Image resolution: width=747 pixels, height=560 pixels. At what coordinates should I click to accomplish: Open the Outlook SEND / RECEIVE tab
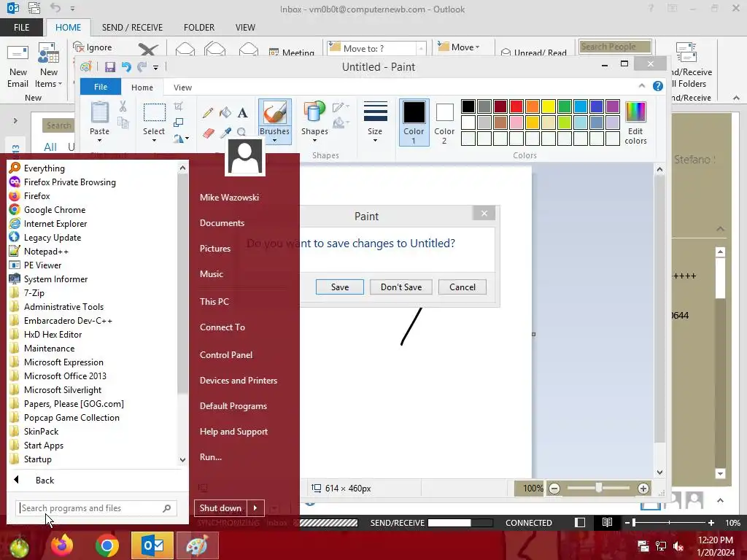click(x=132, y=28)
